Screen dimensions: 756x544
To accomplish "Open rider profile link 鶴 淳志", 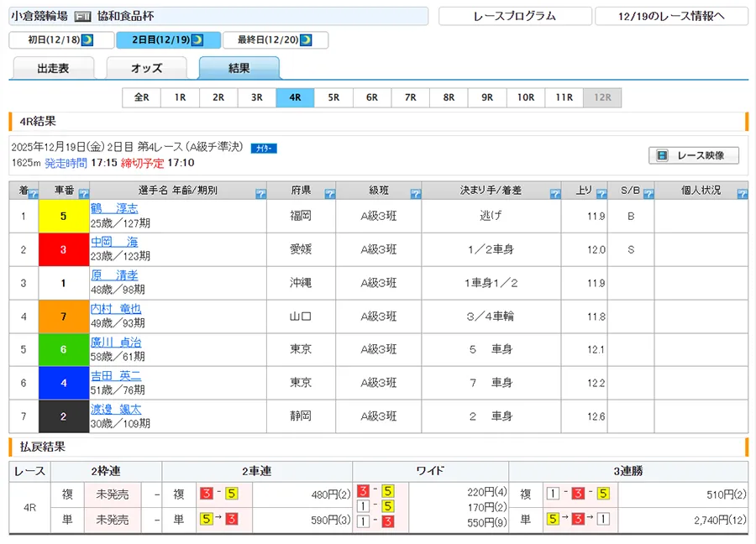I will pos(114,208).
